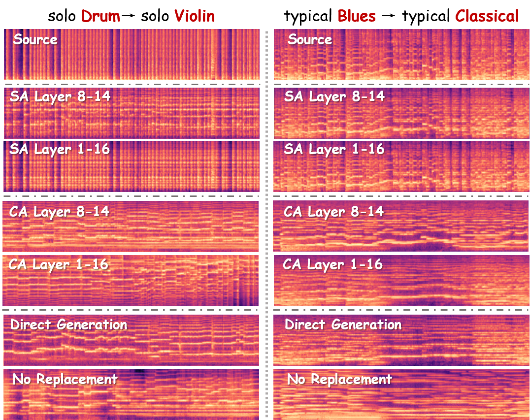The image size is (530, 420).
Task: Click the left CA Layer 8-14 spectrogram
Action: [131, 226]
